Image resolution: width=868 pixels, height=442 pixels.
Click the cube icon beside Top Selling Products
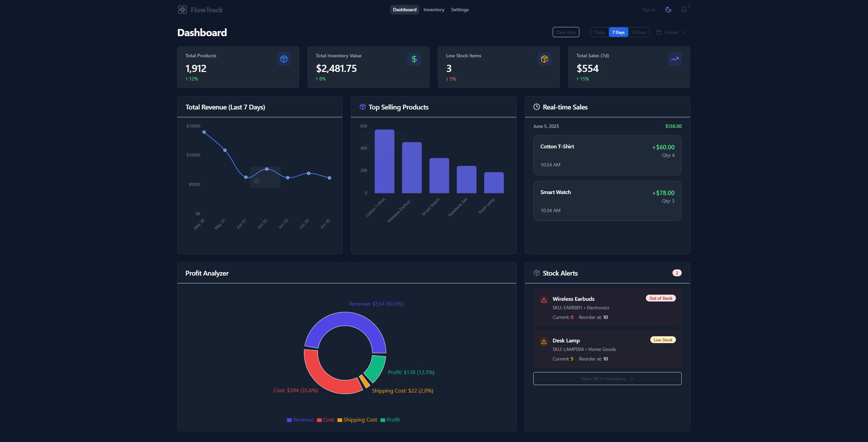click(x=362, y=107)
